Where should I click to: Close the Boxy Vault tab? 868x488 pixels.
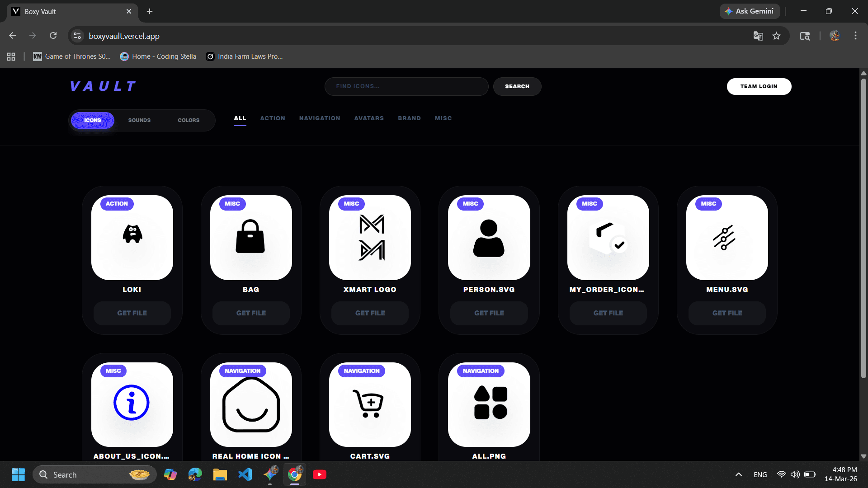[129, 11]
